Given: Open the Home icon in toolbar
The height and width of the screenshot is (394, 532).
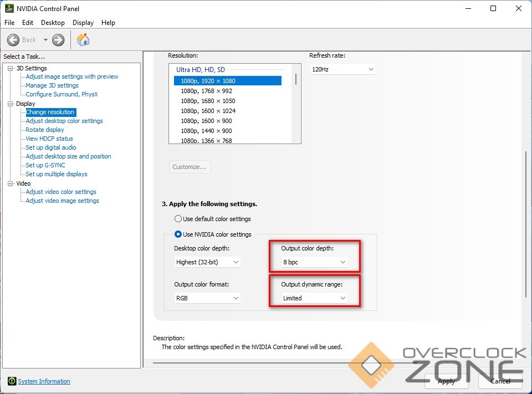Looking at the screenshot, I should coord(83,40).
